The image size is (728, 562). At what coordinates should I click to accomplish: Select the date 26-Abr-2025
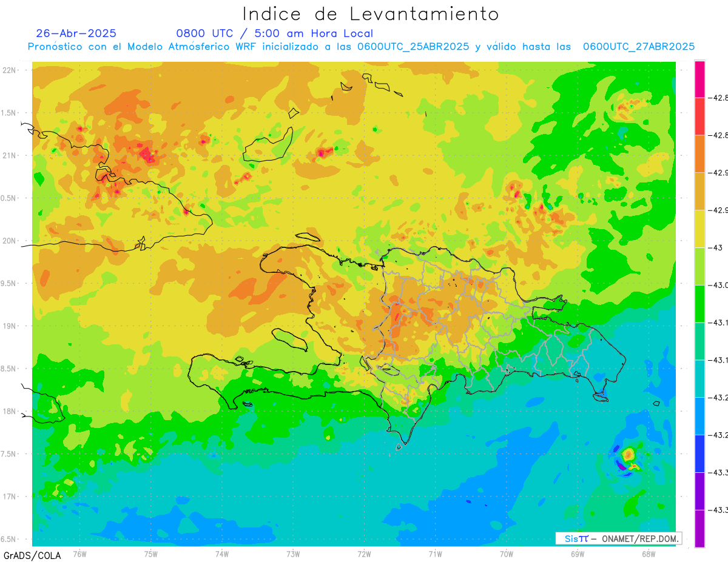pyautogui.click(x=76, y=33)
